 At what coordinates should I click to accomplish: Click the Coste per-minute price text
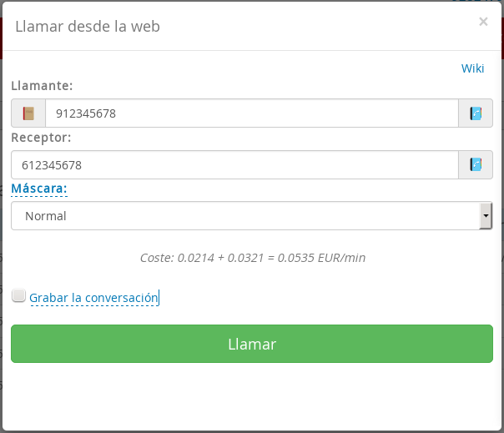[x=252, y=258]
